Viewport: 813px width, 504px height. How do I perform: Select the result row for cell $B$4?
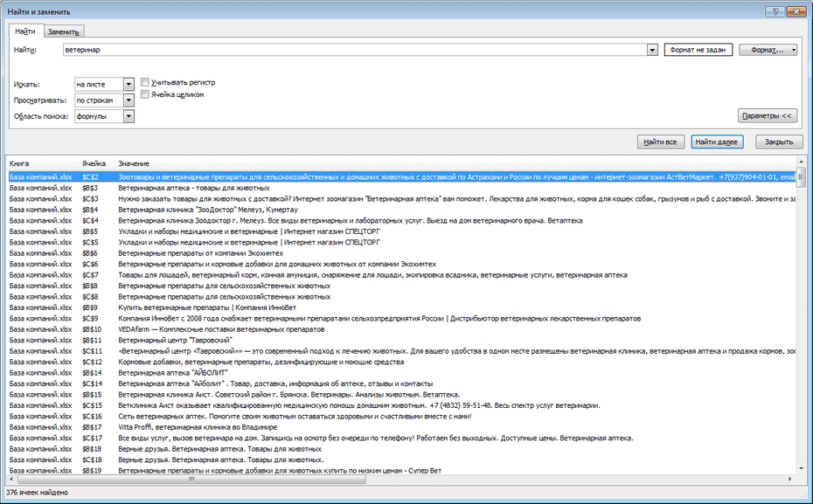tap(401, 210)
